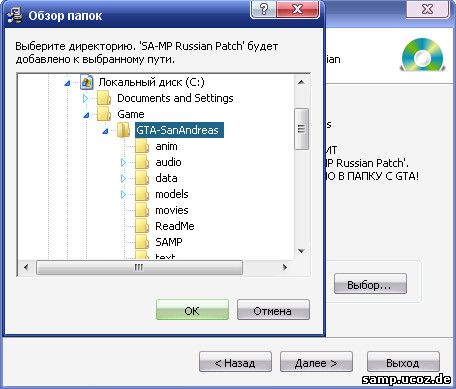Select the audio folder label

pos(168,162)
